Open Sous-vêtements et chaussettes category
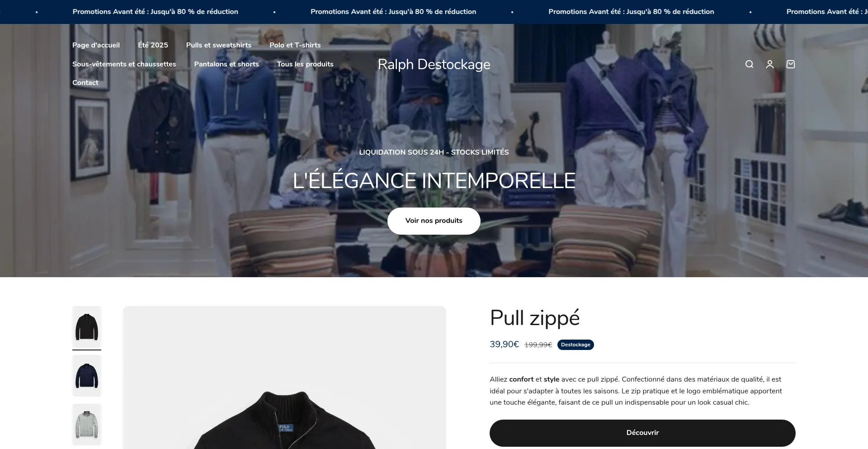The image size is (868, 449). pos(124,64)
